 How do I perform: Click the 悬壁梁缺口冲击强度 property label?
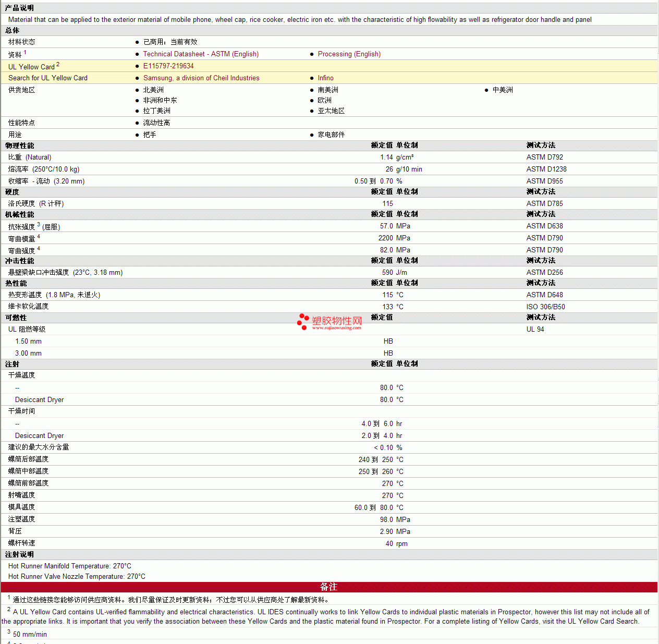(66, 273)
